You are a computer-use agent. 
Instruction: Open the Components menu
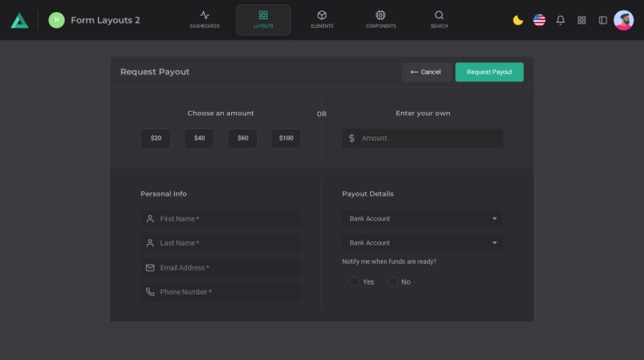point(381,19)
